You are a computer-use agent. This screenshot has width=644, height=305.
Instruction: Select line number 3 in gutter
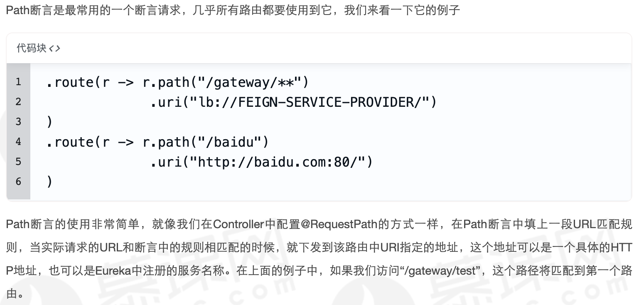[18, 122]
